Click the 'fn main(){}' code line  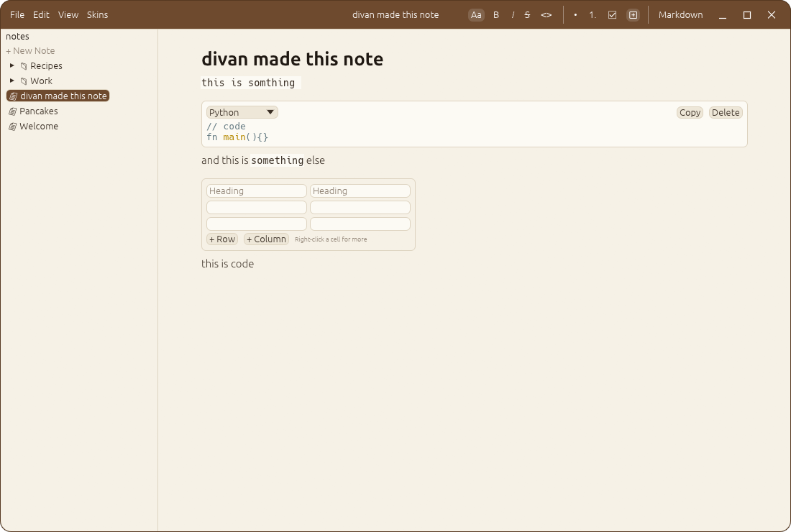(237, 137)
